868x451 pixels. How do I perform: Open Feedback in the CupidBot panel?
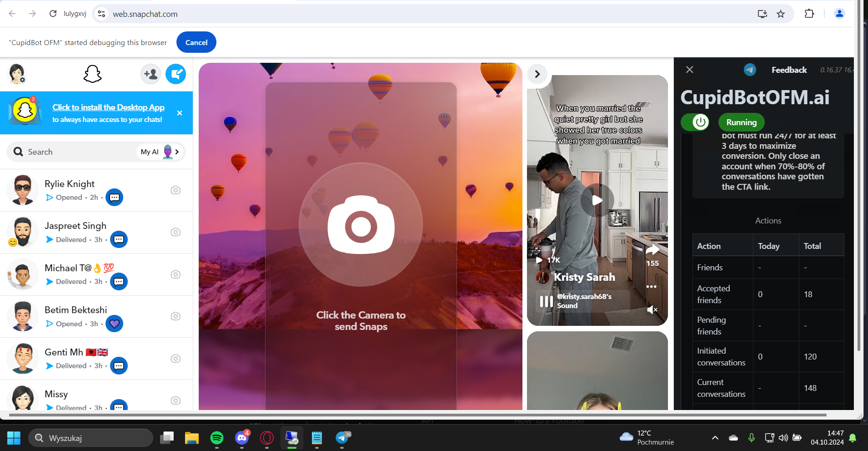[x=789, y=70]
